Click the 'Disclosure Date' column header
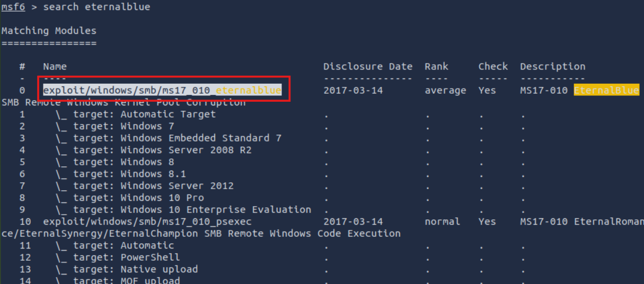The height and width of the screenshot is (284, 644). [x=368, y=67]
